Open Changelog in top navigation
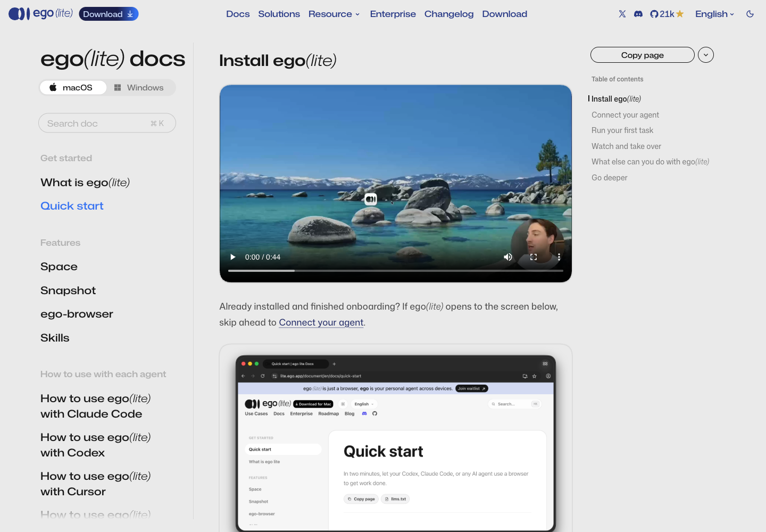 coord(449,14)
